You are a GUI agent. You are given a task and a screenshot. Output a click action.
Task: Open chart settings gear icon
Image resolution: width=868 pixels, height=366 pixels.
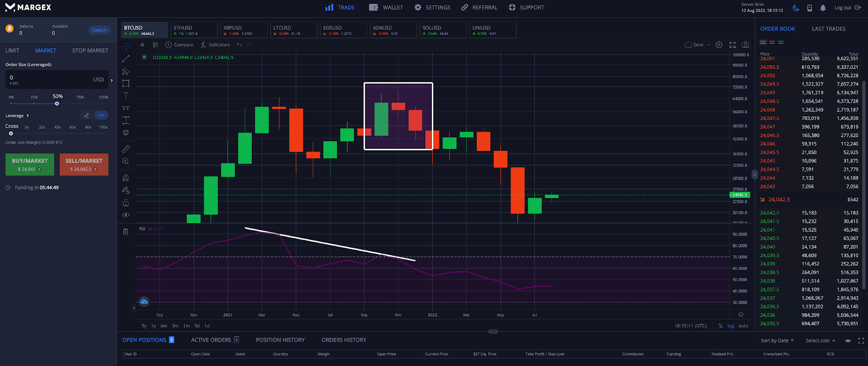(719, 45)
